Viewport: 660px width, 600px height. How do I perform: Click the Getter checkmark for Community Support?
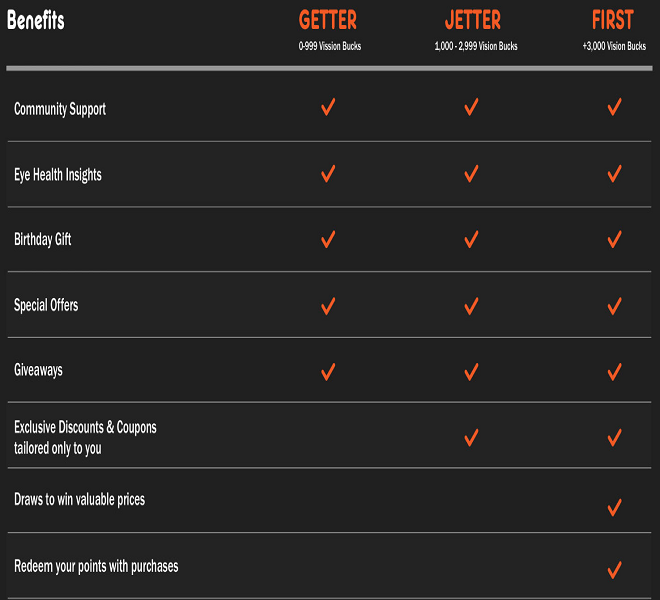[x=328, y=108]
